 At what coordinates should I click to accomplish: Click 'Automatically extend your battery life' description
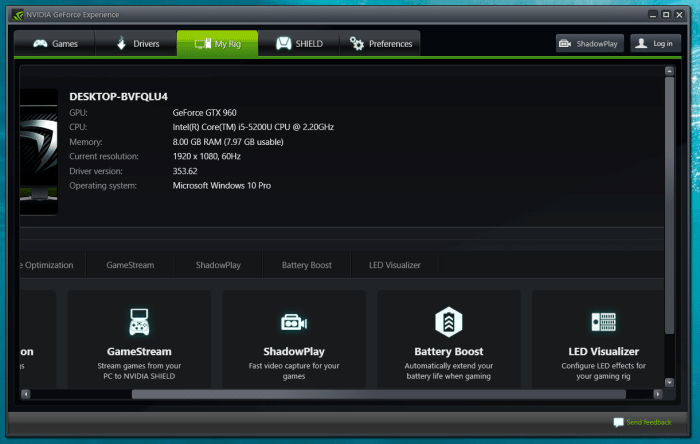[449, 371]
